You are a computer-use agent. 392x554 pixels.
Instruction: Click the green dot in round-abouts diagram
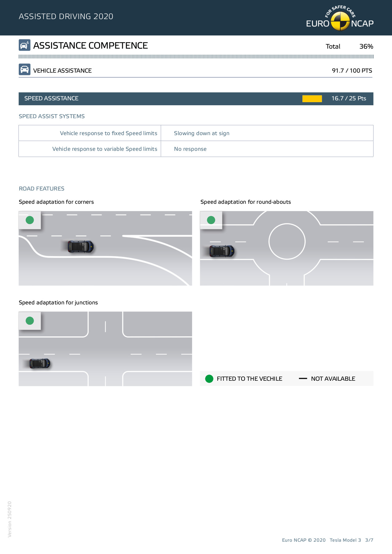pyautogui.click(x=211, y=220)
